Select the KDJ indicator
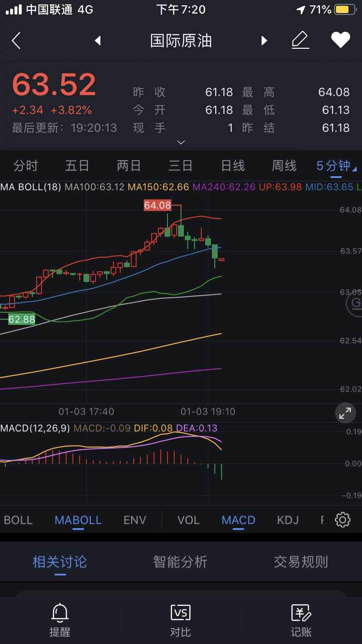The width and height of the screenshot is (362, 644). coord(288,520)
